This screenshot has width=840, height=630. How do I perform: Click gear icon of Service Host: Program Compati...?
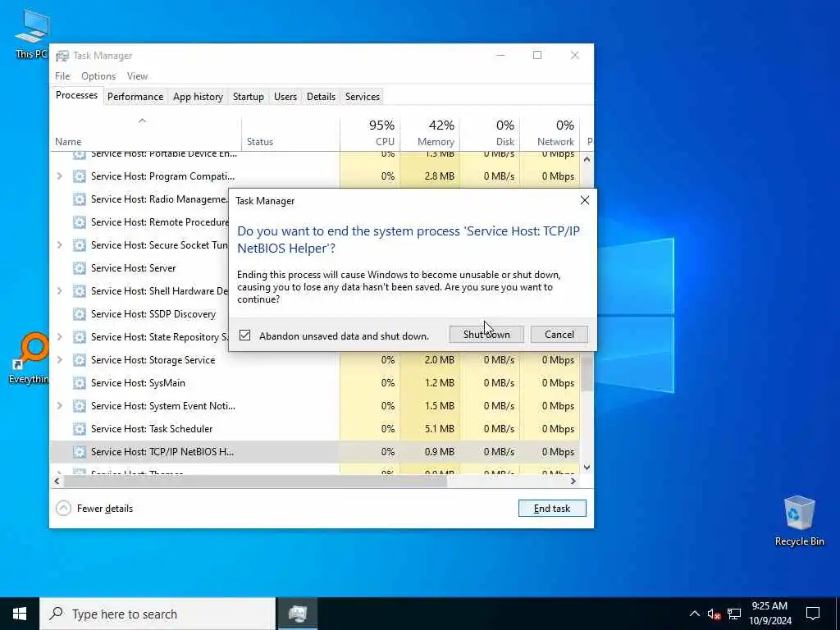[x=80, y=176]
